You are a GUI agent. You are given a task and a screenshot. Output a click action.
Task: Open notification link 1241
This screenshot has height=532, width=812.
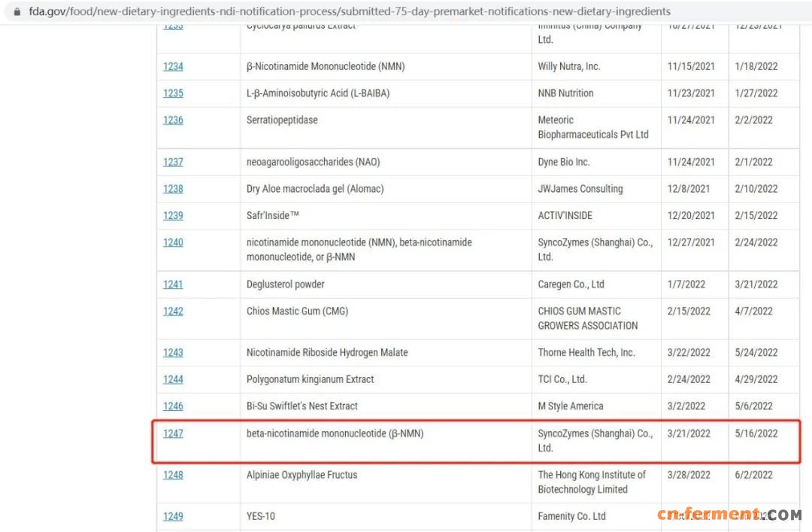173,284
